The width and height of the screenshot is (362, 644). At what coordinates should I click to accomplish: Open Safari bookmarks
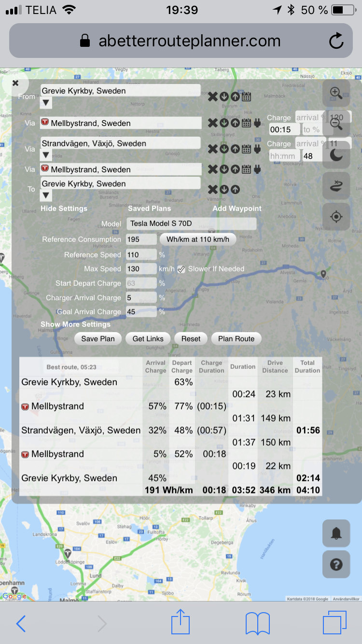coord(257,624)
